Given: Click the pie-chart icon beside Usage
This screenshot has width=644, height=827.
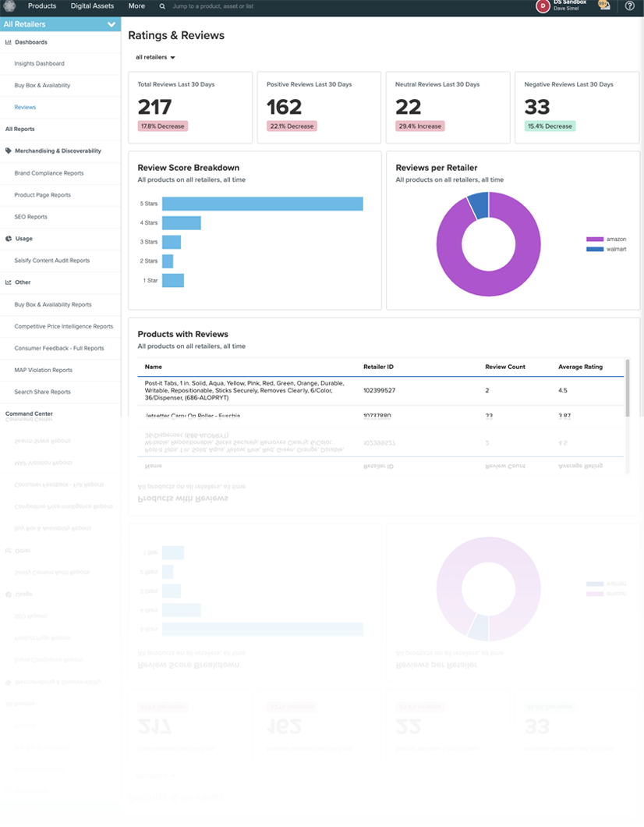Looking at the screenshot, I should tap(8, 239).
